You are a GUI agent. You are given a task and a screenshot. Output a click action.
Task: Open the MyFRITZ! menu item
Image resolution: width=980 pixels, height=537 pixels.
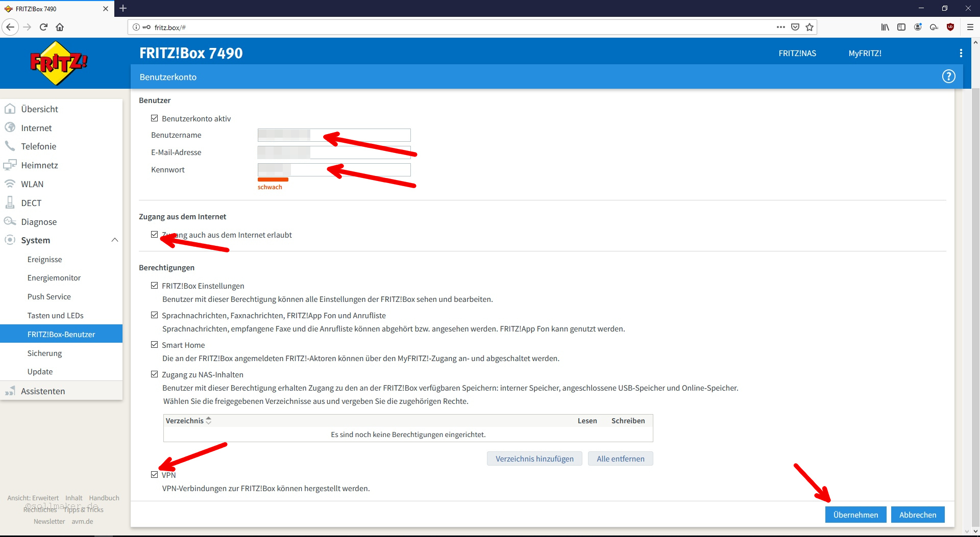click(x=865, y=53)
